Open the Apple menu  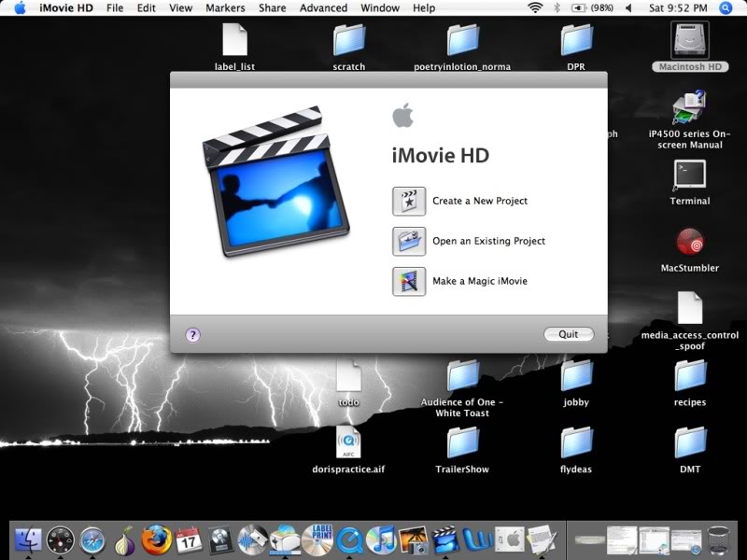(20, 7)
